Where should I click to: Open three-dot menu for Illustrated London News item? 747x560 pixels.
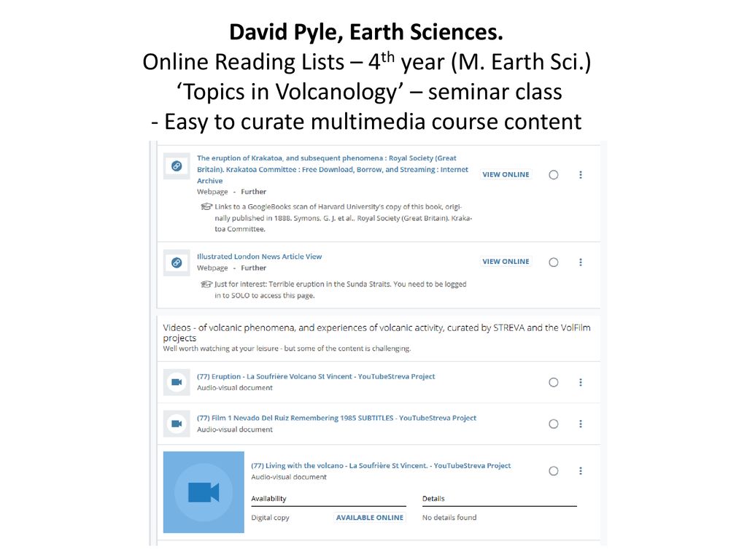(x=580, y=262)
